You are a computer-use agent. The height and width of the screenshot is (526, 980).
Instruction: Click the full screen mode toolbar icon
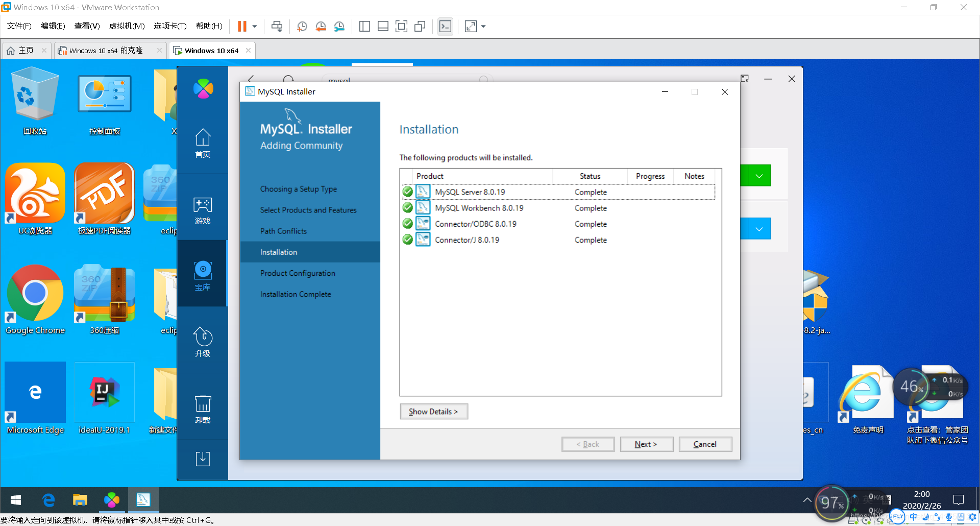point(402,26)
